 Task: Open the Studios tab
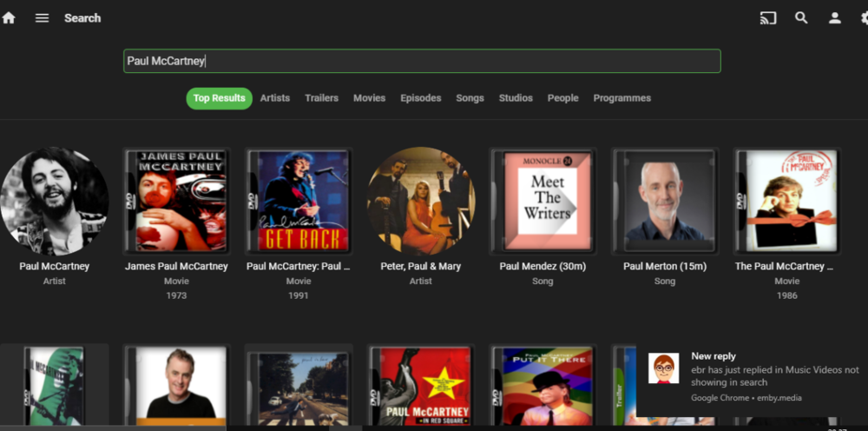[516, 98]
